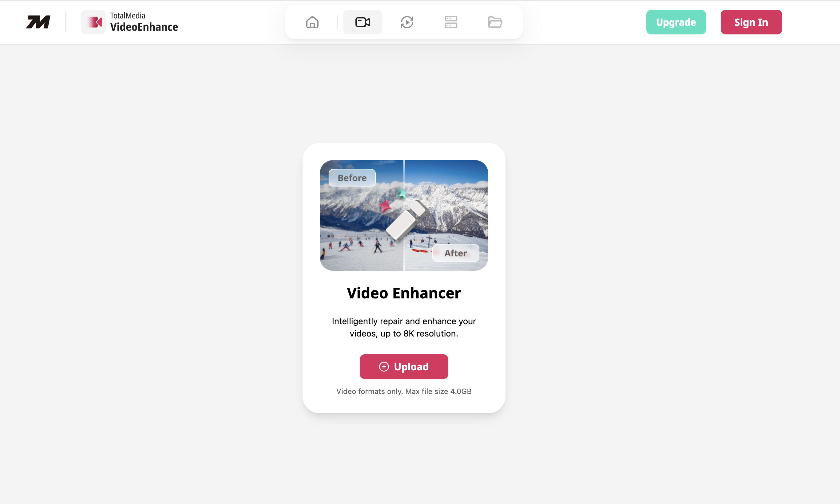The height and width of the screenshot is (504, 840).
Task: Click the Sign In button
Action: [x=751, y=22]
